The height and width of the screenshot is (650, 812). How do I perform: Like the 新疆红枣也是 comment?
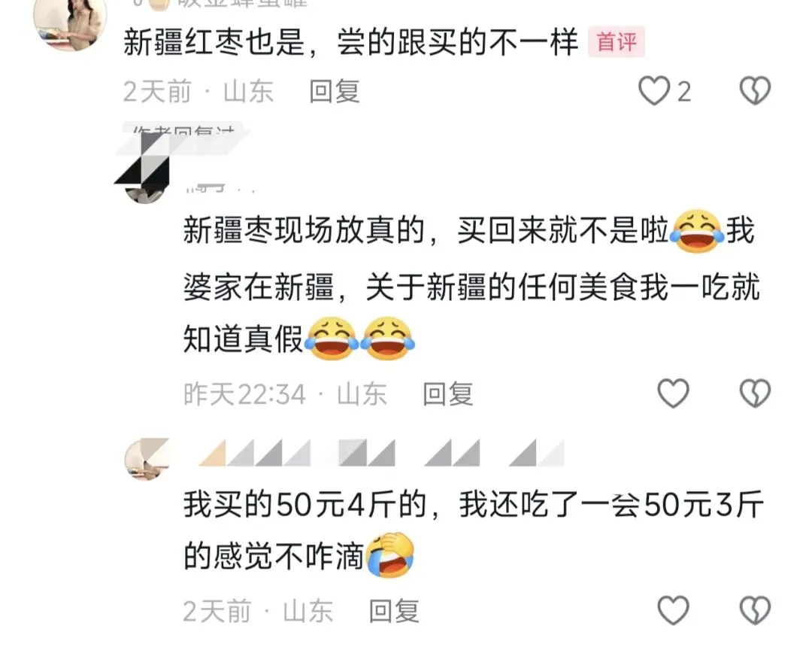click(x=653, y=91)
